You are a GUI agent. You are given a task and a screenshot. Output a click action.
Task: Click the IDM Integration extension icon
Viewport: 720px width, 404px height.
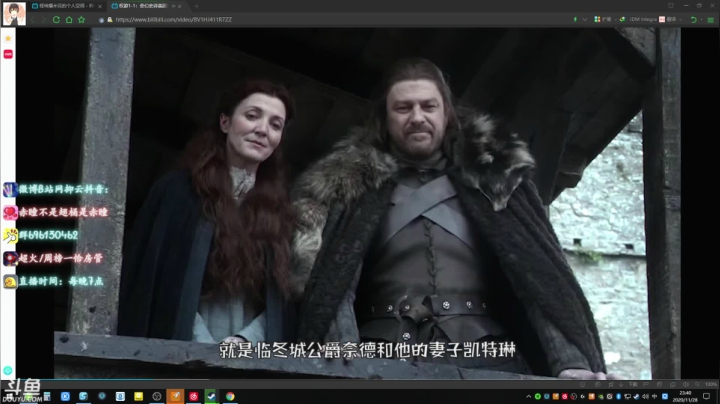coord(623,19)
